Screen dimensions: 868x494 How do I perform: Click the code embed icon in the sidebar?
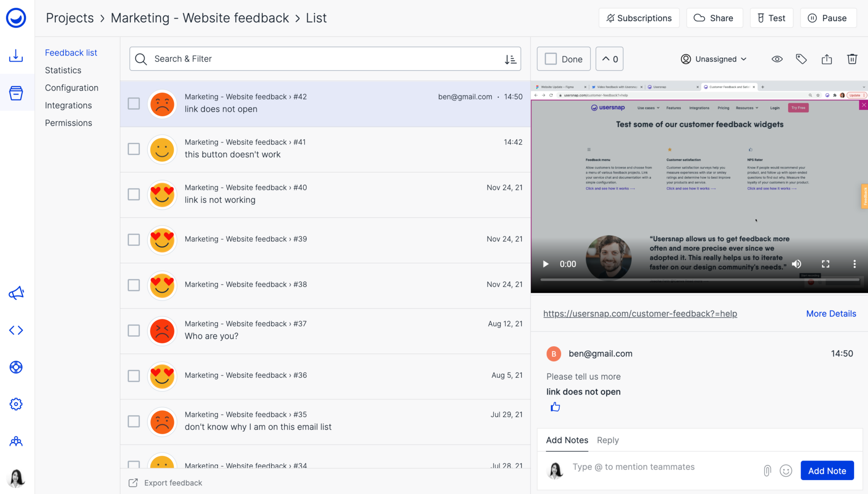16,330
